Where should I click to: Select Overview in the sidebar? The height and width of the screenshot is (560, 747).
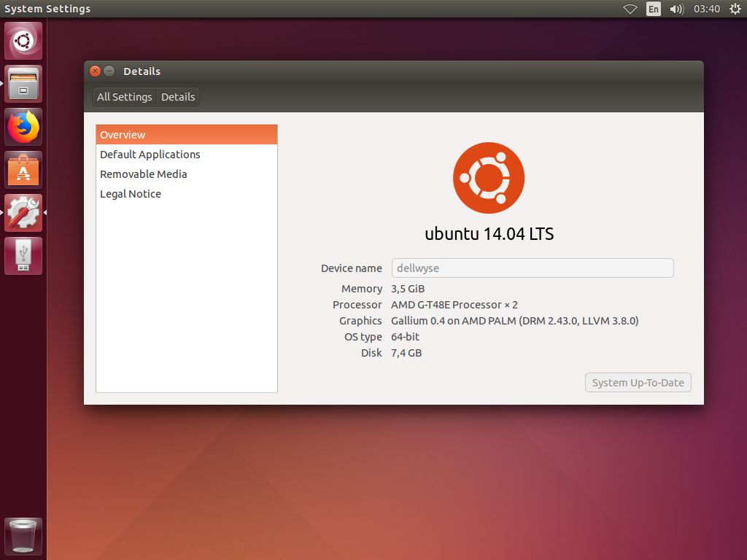click(x=187, y=135)
